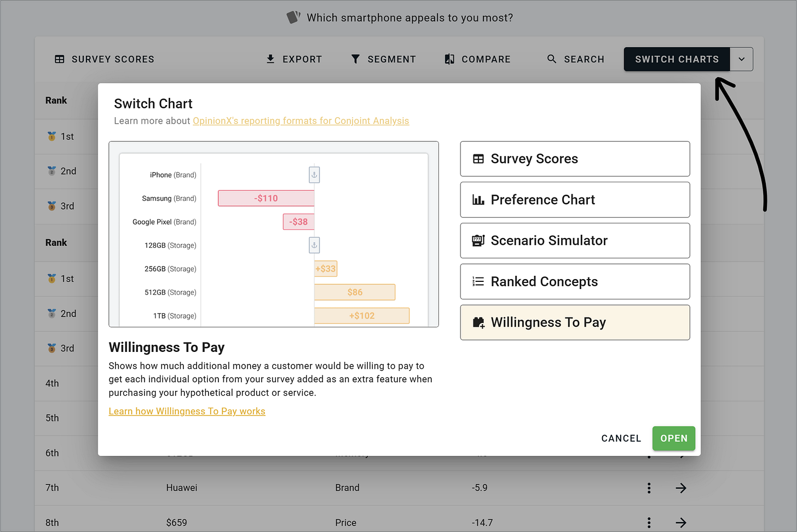Open Learn how Willingness To Pay works link
The width and height of the screenshot is (797, 532).
(187, 411)
